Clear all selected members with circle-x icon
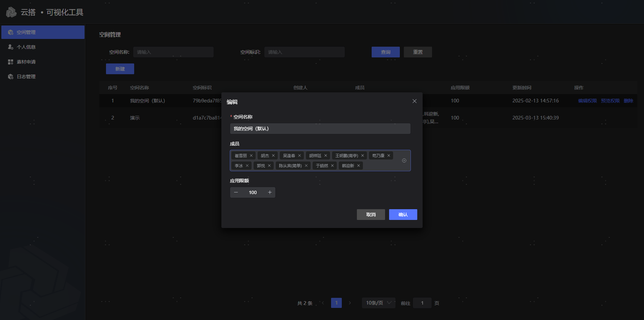The width and height of the screenshot is (644, 320). click(404, 161)
